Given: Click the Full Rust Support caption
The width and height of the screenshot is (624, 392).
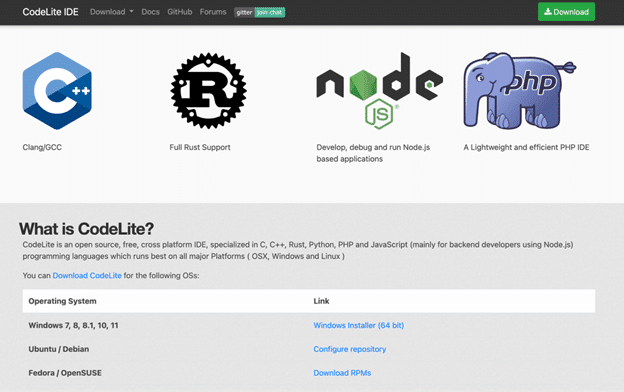Looking at the screenshot, I should click(200, 147).
